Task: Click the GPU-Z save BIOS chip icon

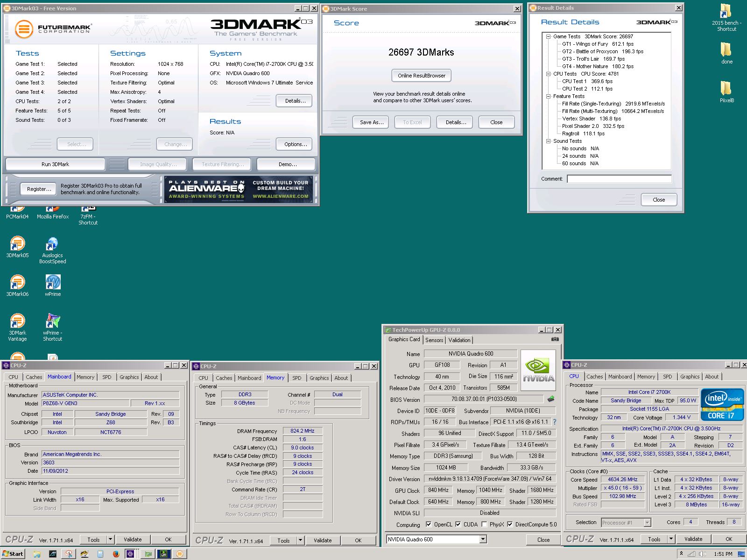Action: coord(551,399)
